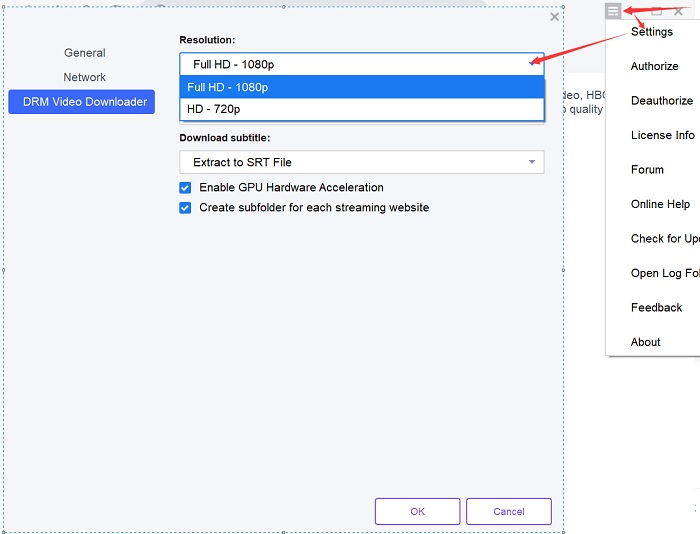Choose HD - 720p resolution option
700x534 pixels.
(x=362, y=109)
